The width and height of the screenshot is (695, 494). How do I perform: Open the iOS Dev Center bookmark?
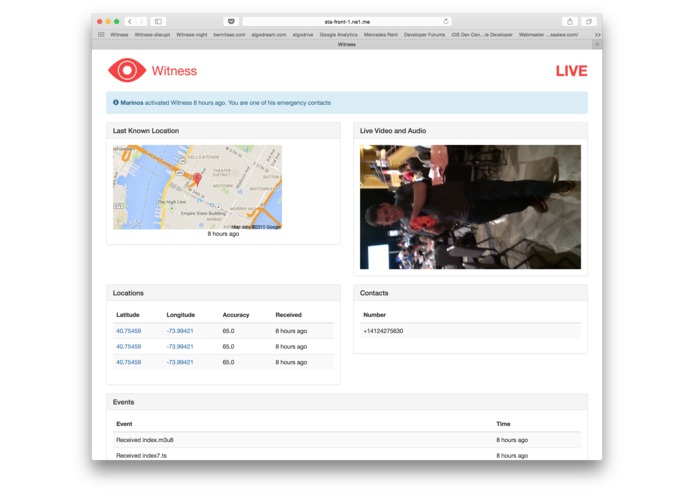click(482, 35)
